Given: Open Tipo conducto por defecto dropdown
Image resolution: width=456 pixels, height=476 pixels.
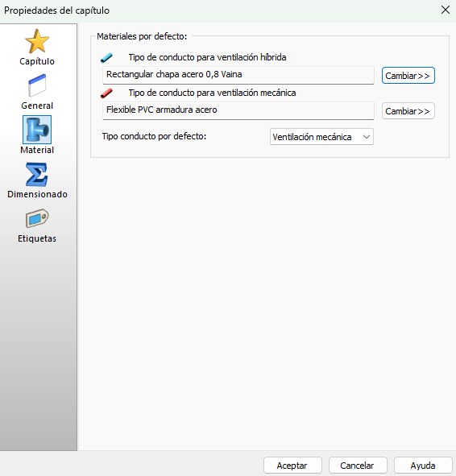Looking at the screenshot, I should [x=321, y=137].
